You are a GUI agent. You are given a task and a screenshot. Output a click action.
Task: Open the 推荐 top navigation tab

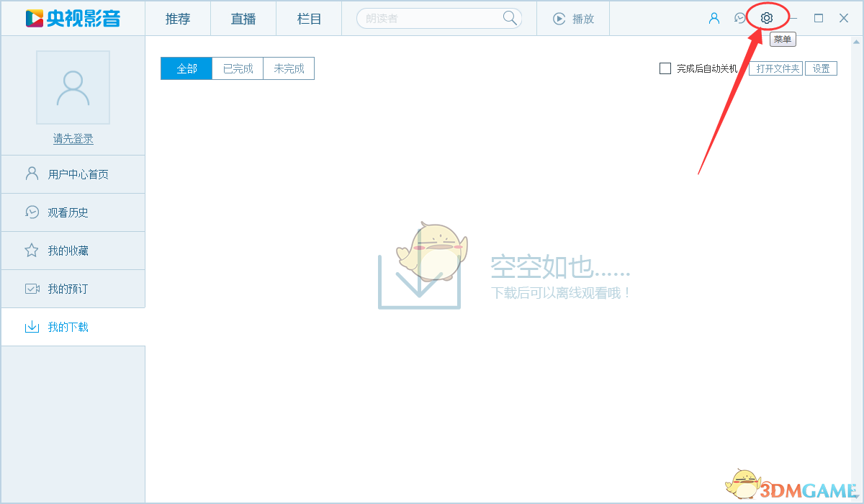click(178, 19)
